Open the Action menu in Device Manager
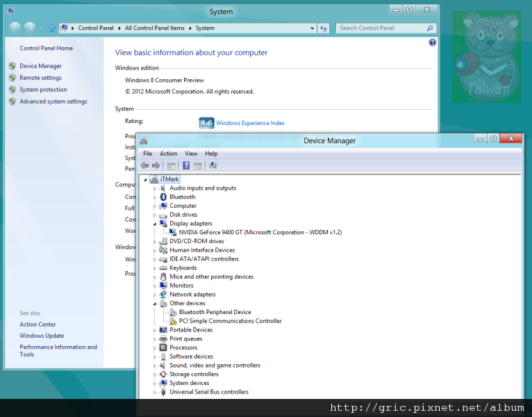The width and height of the screenshot is (532, 417). coord(168,154)
